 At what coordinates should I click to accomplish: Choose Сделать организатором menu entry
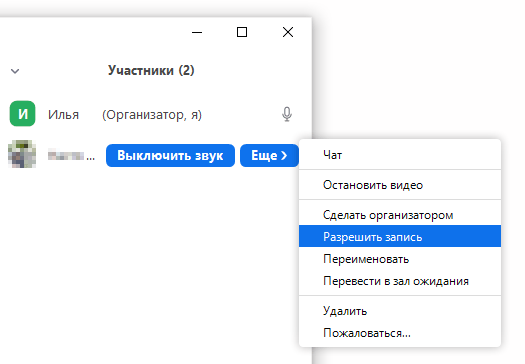400,215
